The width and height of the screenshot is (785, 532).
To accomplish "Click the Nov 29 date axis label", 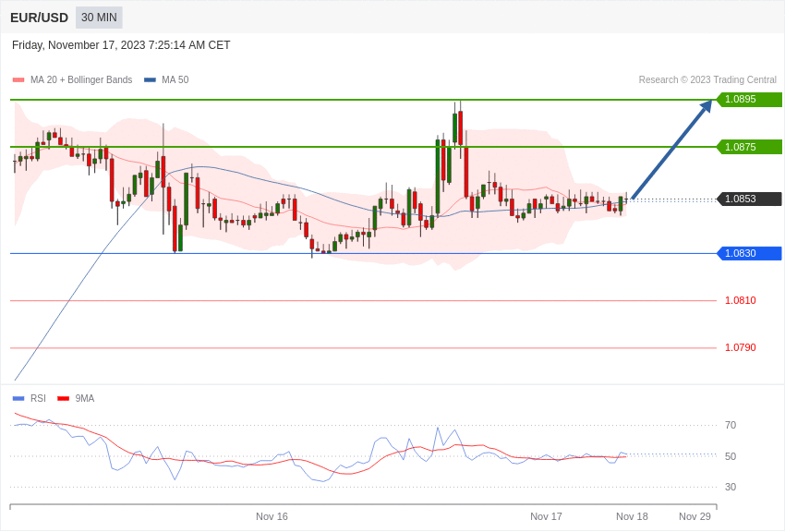I will 694,516.
